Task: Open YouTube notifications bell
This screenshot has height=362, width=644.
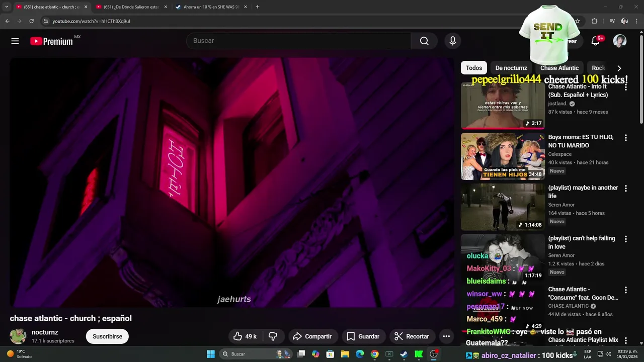Action: click(x=596, y=41)
